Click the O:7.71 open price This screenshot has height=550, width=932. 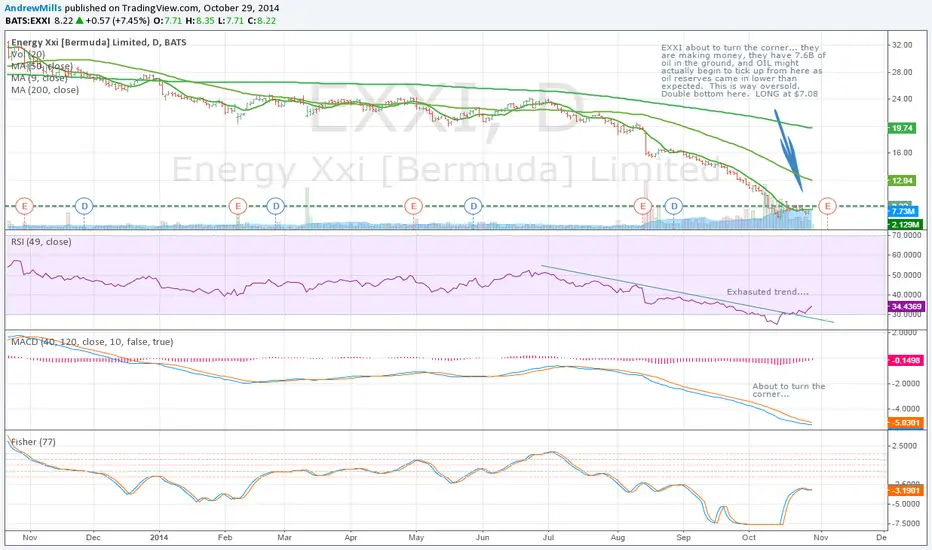point(168,21)
